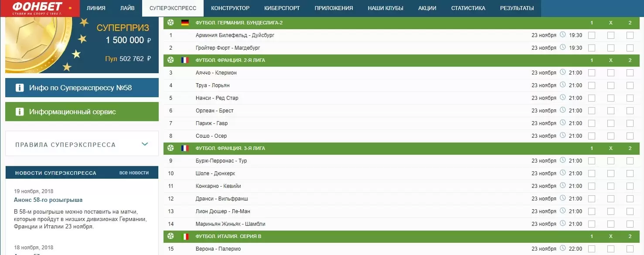
Task: Open the все новости link
Action: (134, 173)
